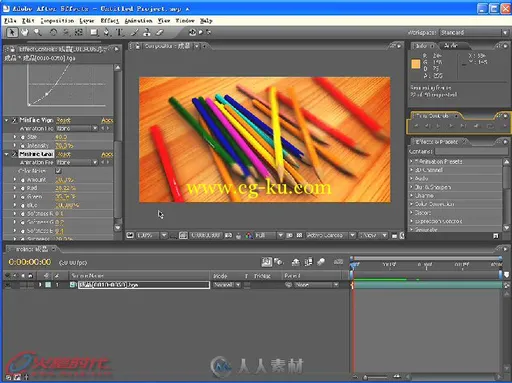Open the Composition menu
This screenshot has width=512, height=383.
tap(57, 21)
